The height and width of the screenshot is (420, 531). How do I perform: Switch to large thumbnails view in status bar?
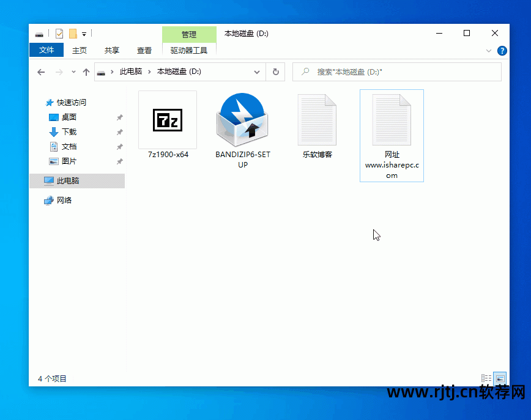click(500, 378)
